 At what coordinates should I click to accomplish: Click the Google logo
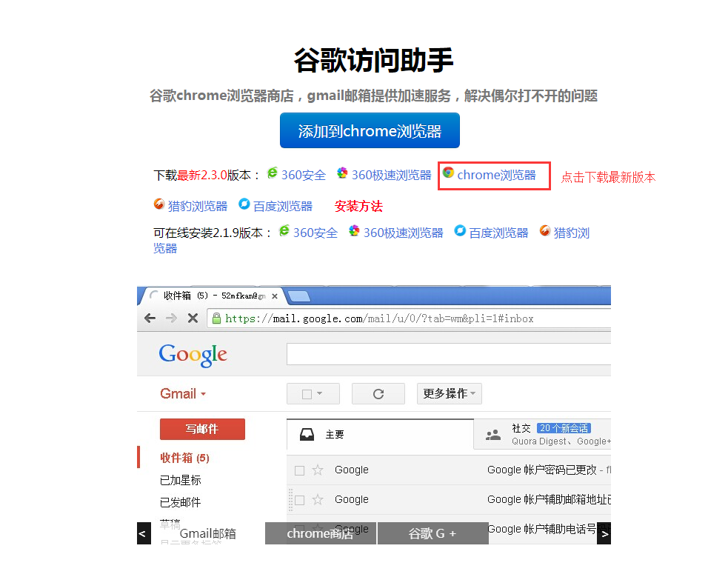pos(193,355)
